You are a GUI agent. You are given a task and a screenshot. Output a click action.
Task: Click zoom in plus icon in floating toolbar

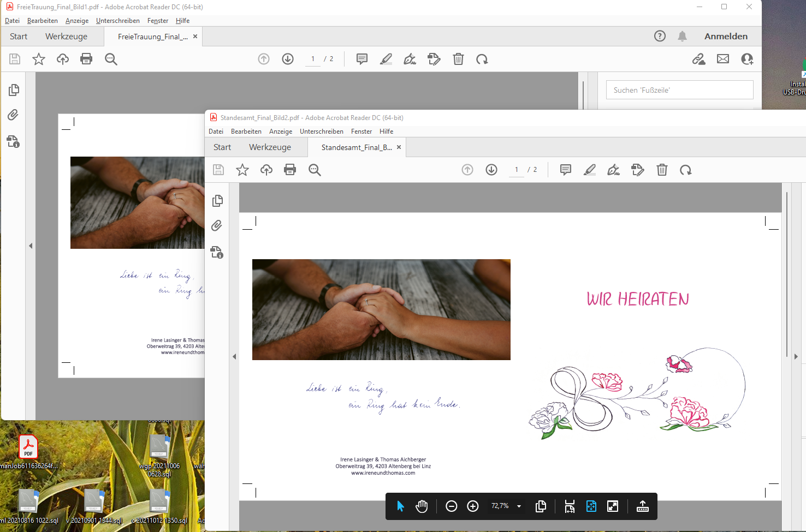473,506
